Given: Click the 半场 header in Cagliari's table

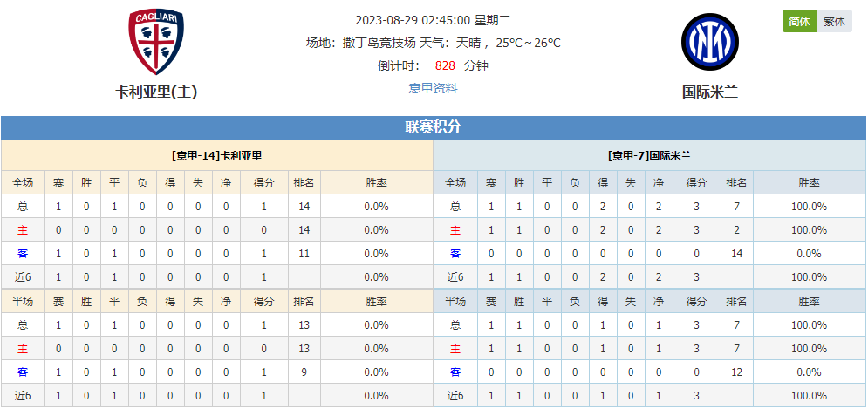Looking at the screenshot, I should pos(23,302).
